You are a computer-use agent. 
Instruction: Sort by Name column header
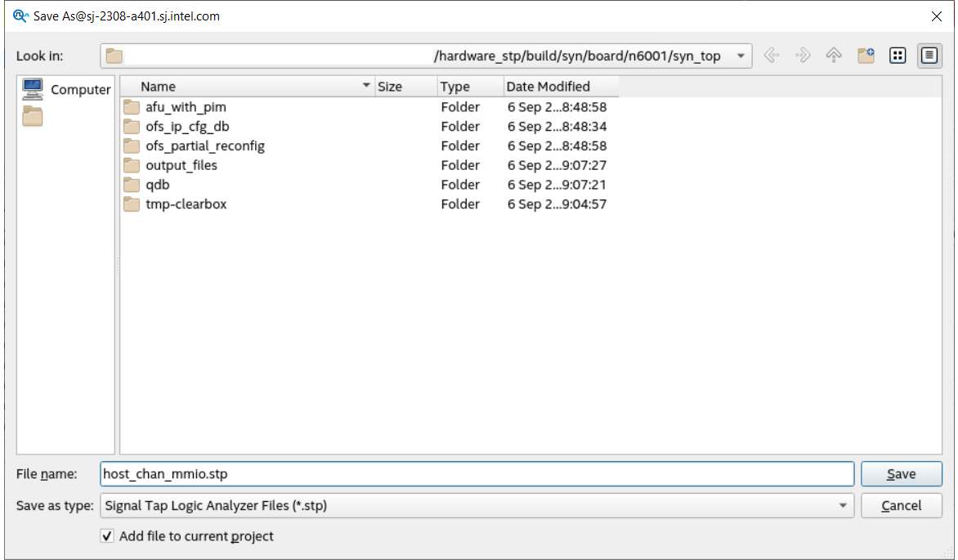(x=248, y=87)
